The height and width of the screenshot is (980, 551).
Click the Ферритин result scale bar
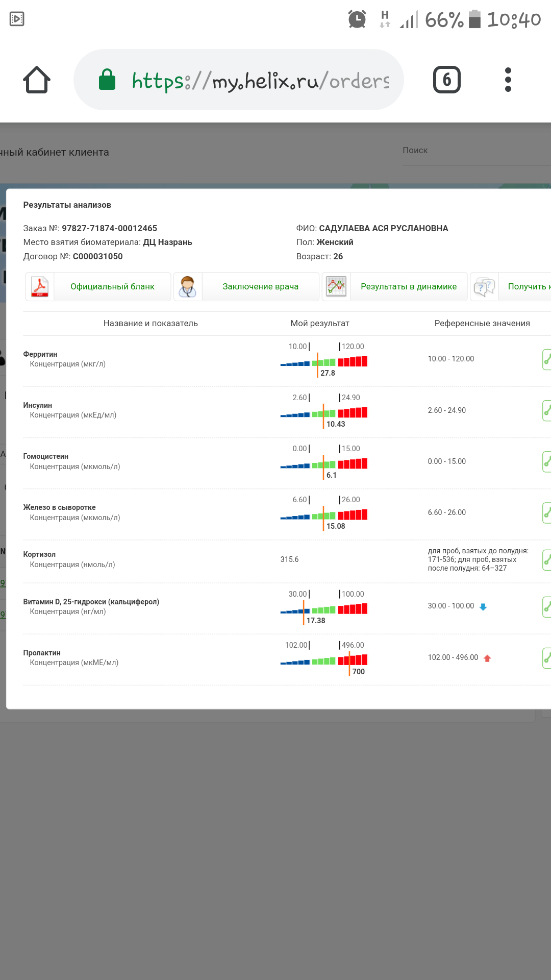(x=324, y=362)
